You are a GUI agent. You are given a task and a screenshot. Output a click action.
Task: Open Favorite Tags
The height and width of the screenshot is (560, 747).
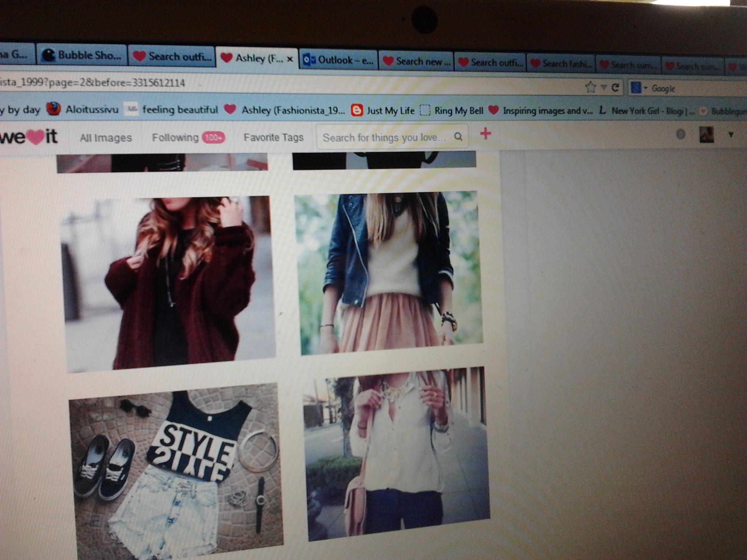point(274,137)
